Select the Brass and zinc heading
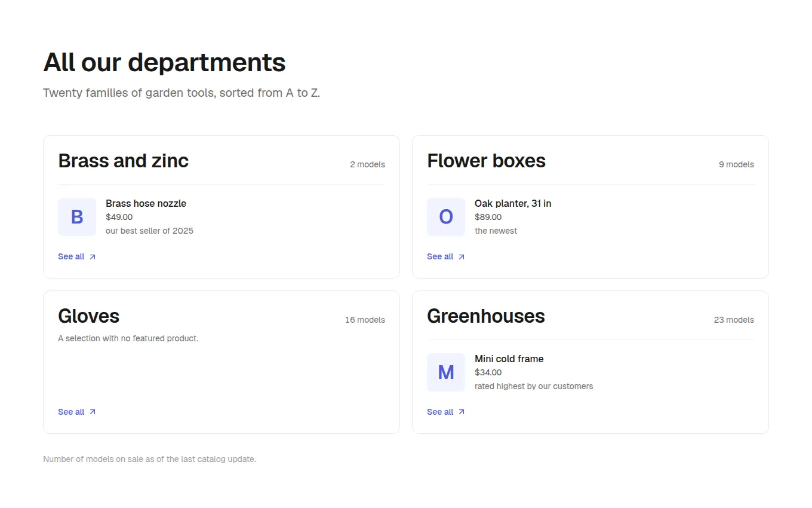812x508 pixels. (x=123, y=161)
